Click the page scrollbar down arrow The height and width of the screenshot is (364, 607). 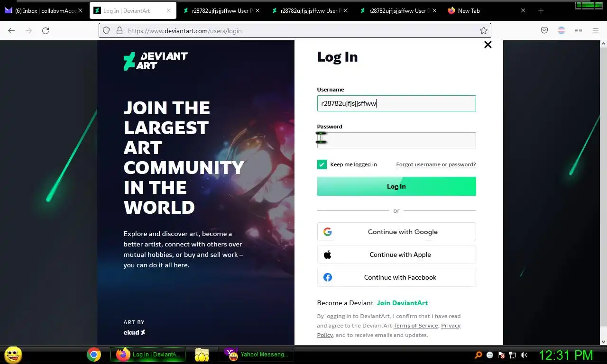pos(603,341)
